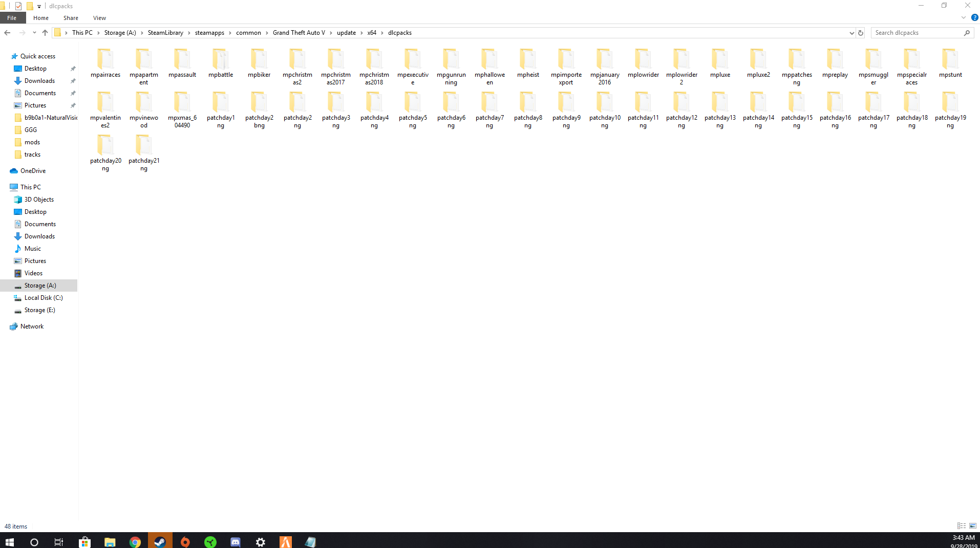Viewport: 980px width, 548px height.
Task: Open Discord from the taskbar
Action: pos(236,541)
